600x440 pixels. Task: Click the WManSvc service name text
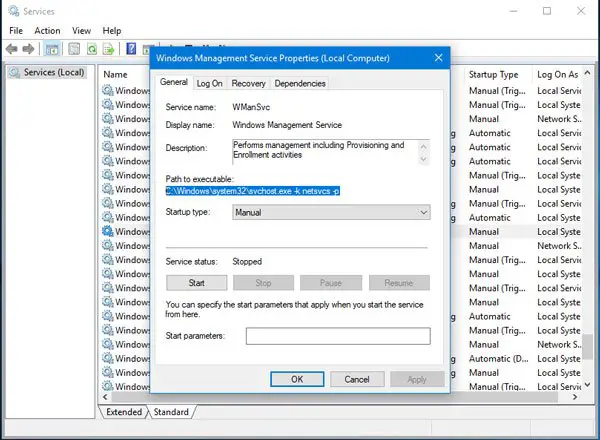251,107
